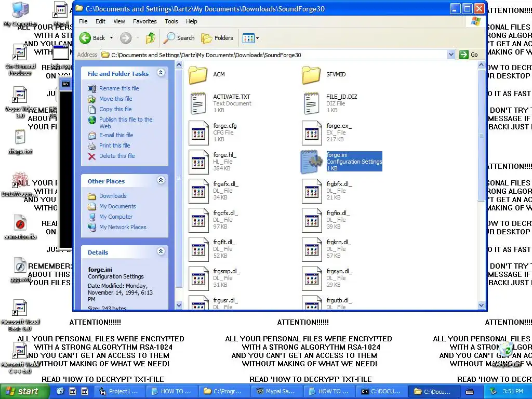Select the frgsmp.dl_ file icon
532x399 pixels.
pos(198,278)
